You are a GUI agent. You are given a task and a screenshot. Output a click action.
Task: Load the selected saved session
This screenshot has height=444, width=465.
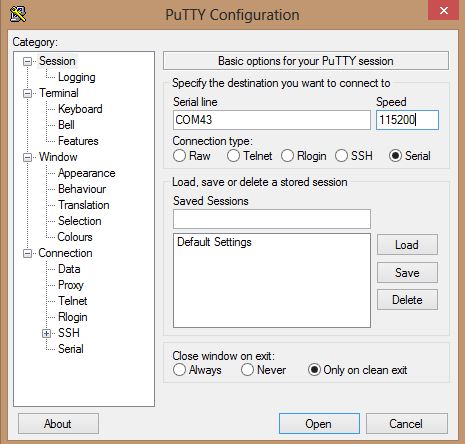[407, 245]
